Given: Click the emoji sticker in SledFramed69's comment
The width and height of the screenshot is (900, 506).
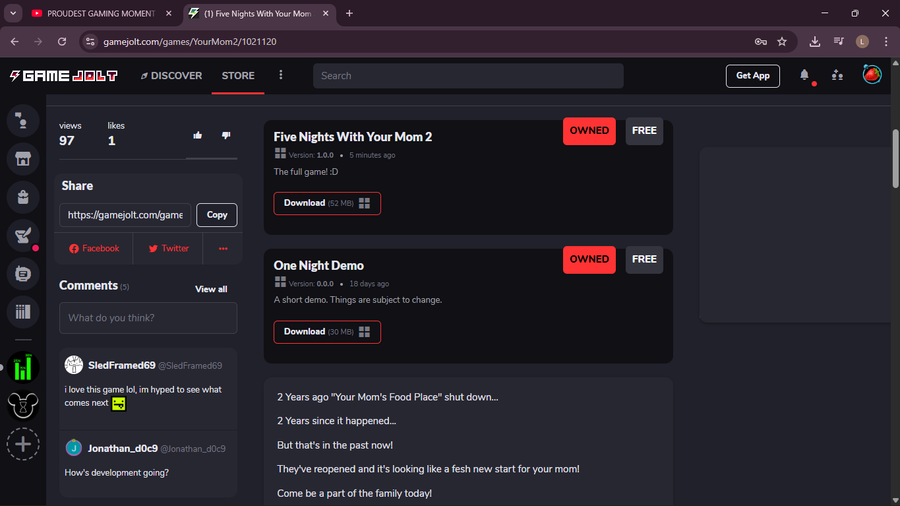Looking at the screenshot, I should (x=119, y=404).
